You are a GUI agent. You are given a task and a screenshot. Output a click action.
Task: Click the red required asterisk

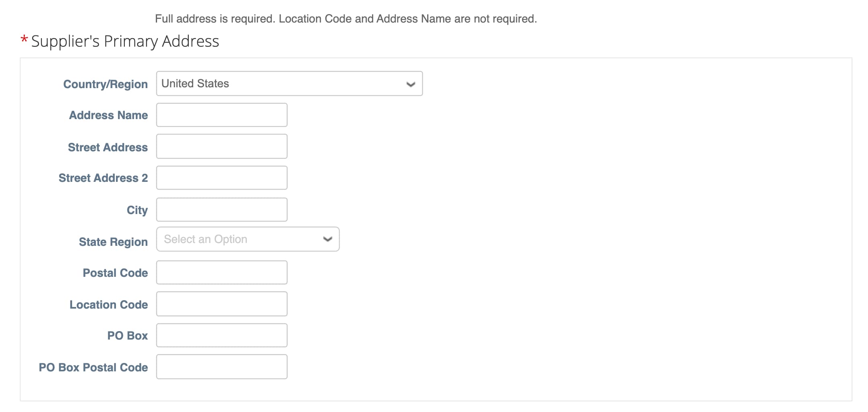coord(24,39)
